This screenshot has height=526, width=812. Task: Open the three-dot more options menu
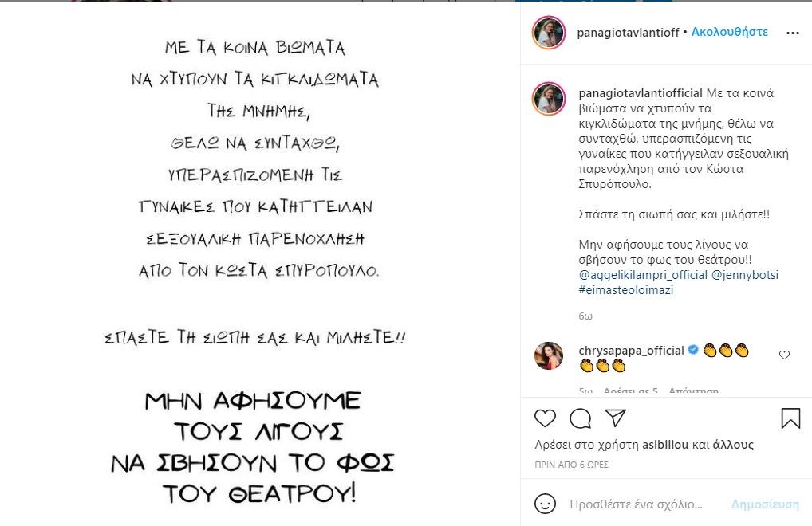tap(793, 33)
